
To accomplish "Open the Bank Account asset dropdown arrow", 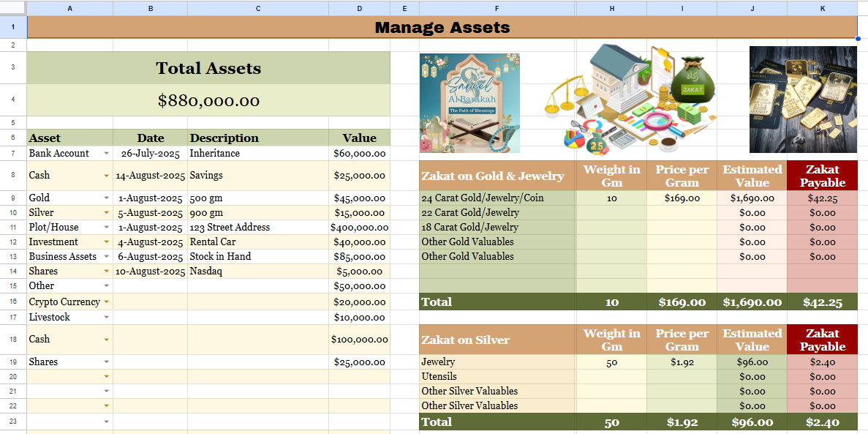I will (107, 154).
